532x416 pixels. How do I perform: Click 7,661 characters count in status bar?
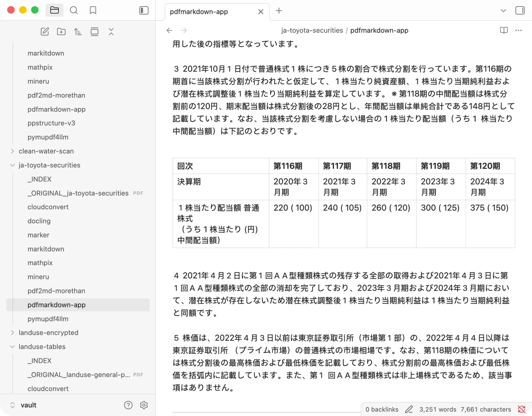[x=486, y=409]
